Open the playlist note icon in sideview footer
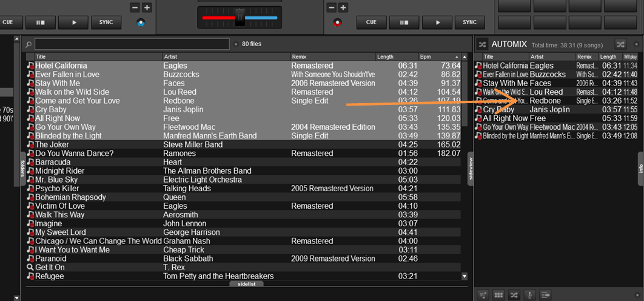644x301 pixels. pyautogui.click(x=483, y=295)
